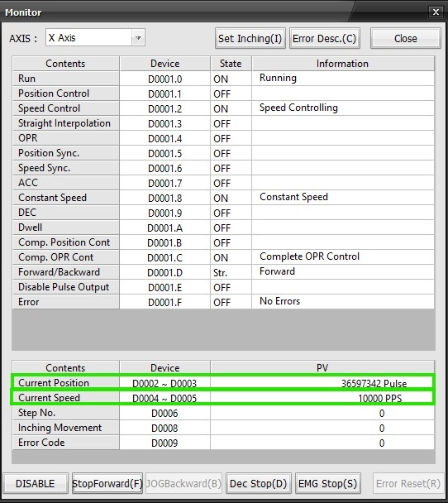Open the AXIS dropdown arrow
448x503 pixels.
point(138,38)
